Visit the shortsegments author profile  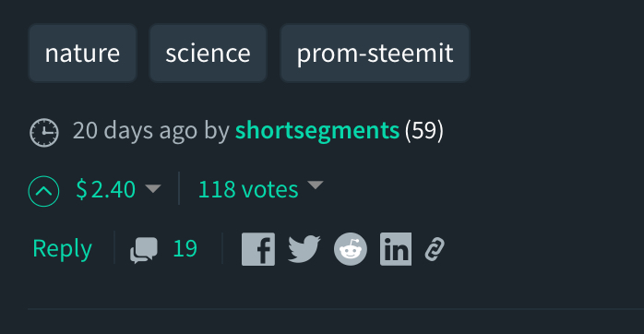(x=317, y=131)
